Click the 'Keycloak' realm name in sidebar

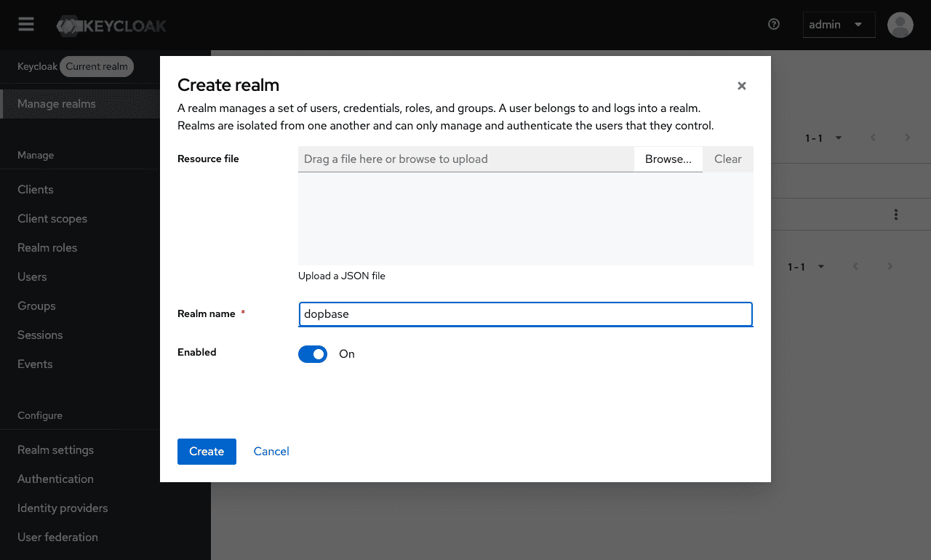point(37,67)
